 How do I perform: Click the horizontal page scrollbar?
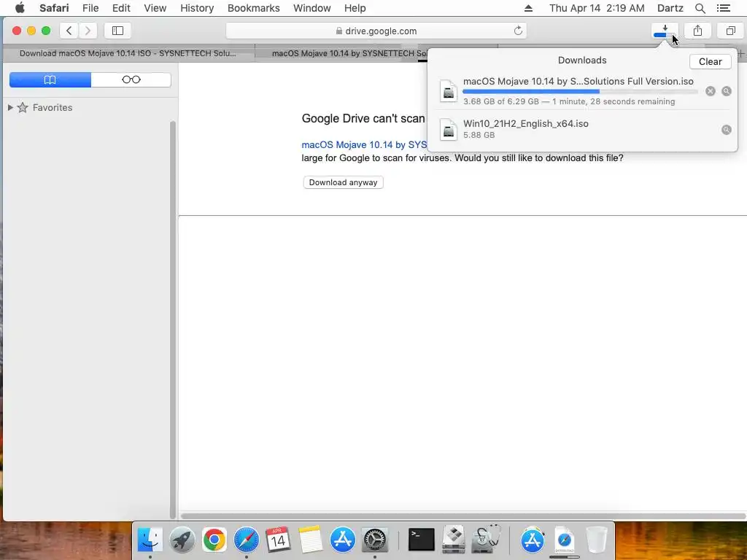[462, 516]
